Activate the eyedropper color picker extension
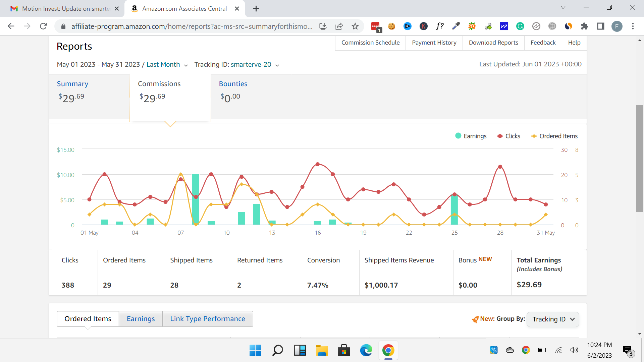Viewport: 644px width, 362px height. pos(456,26)
